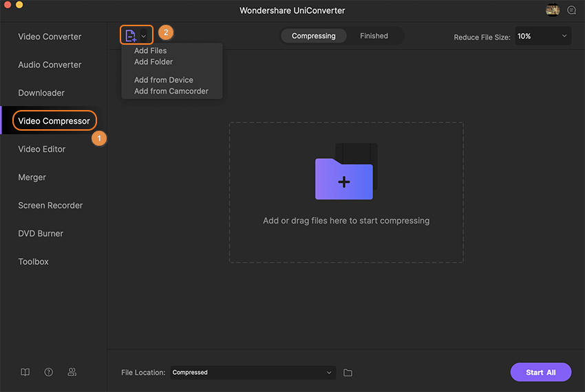Open the user guide book icon
The image size is (585, 392).
pyautogui.click(x=25, y=372)
